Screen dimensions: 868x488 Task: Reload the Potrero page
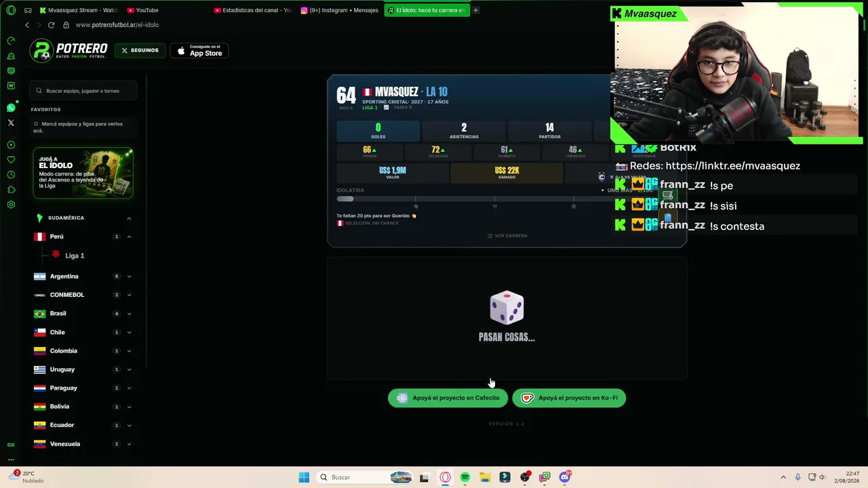51,25
